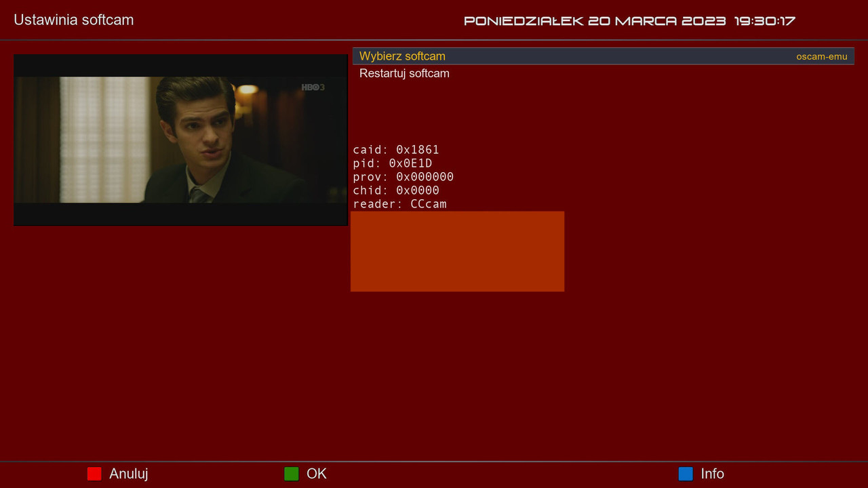Click the green OK colour button
This screenshot has width=868, height=488.
pos(291,474)
